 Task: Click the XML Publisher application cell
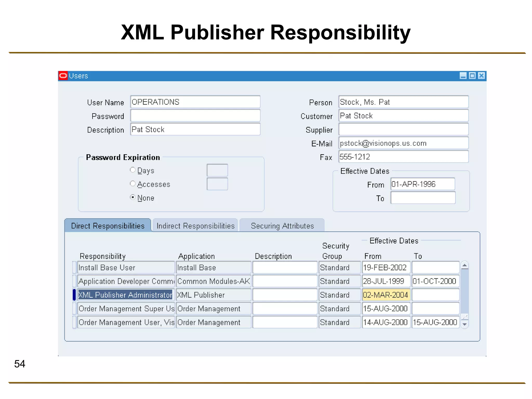(214, 295)
